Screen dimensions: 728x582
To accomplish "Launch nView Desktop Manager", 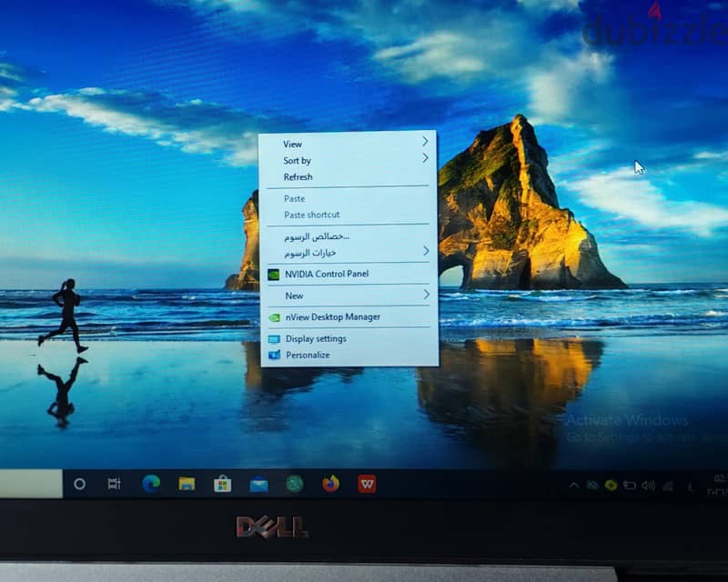I will (349, 317).
